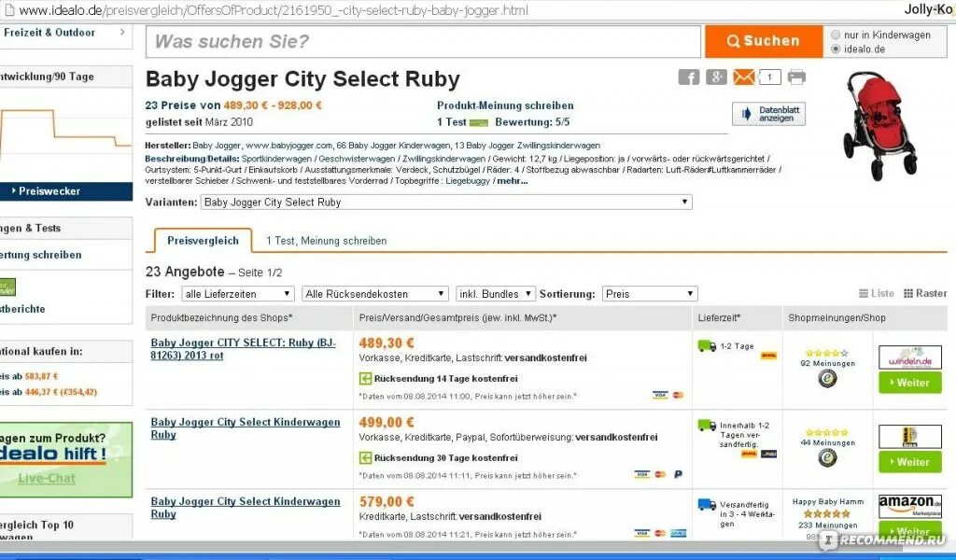Click the 'Was suchen Sie?' search field
Screen dimensions: 956x560
(x=423, y=41)
